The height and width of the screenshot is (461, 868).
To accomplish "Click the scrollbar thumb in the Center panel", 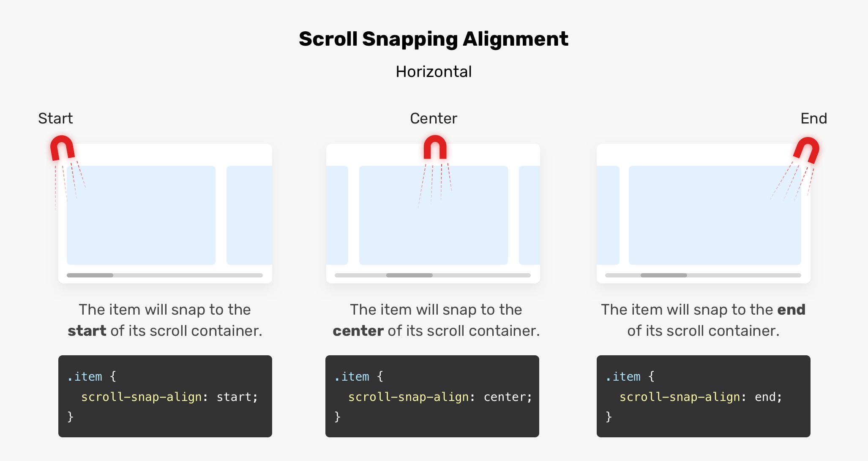I will tap(409, 275).
